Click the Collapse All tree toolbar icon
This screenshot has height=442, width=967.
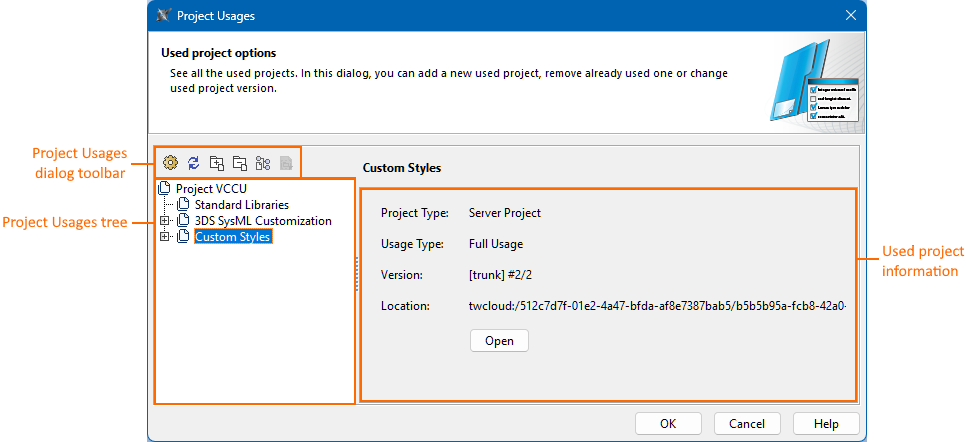240,162
